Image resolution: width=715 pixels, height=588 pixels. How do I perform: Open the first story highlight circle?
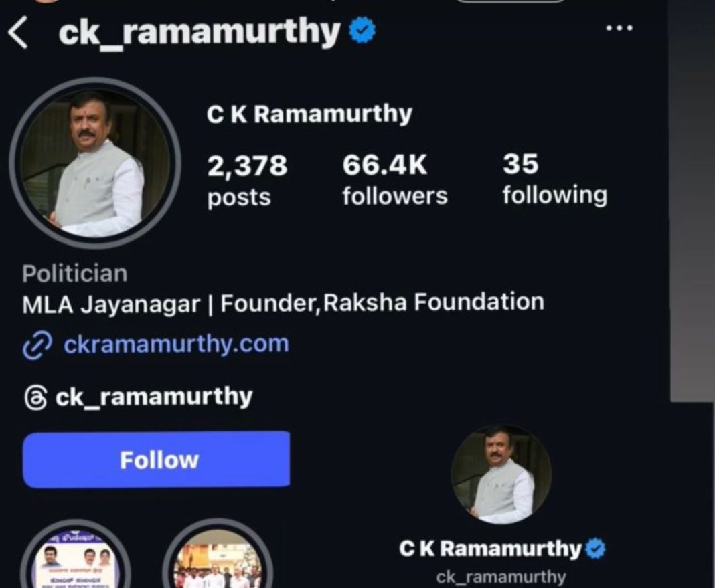coord(76,558)
